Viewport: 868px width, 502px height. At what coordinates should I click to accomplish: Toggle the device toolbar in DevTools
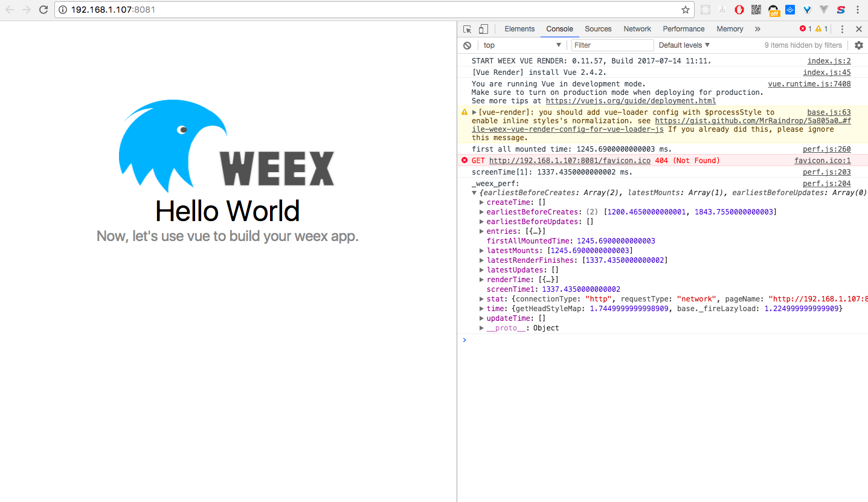pyautogui.click(x=483, y=29)
